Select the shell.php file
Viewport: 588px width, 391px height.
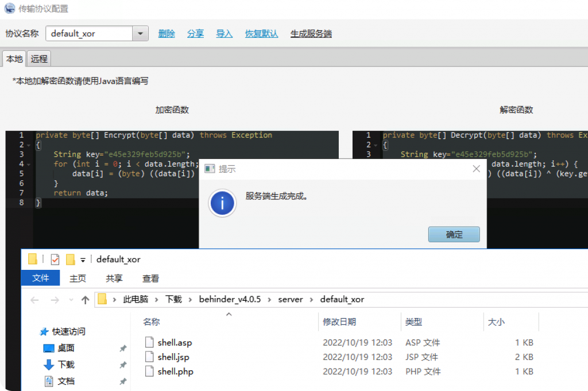click(x=175, y=371)
